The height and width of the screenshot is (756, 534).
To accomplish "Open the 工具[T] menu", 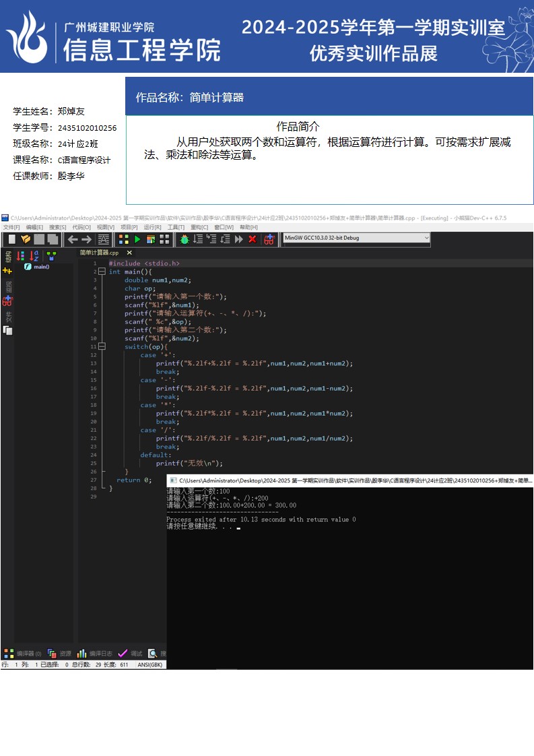I will (x=176, y=227).
